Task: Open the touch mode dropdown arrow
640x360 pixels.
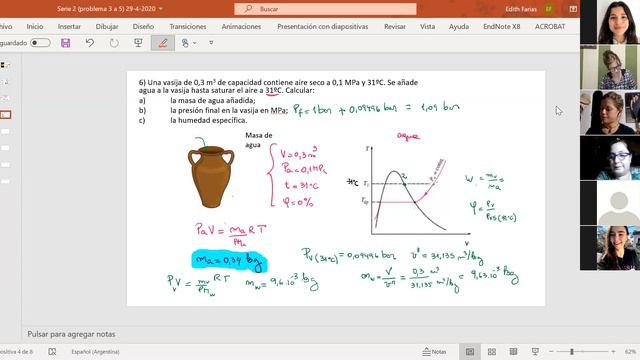Action: point(195,43)
